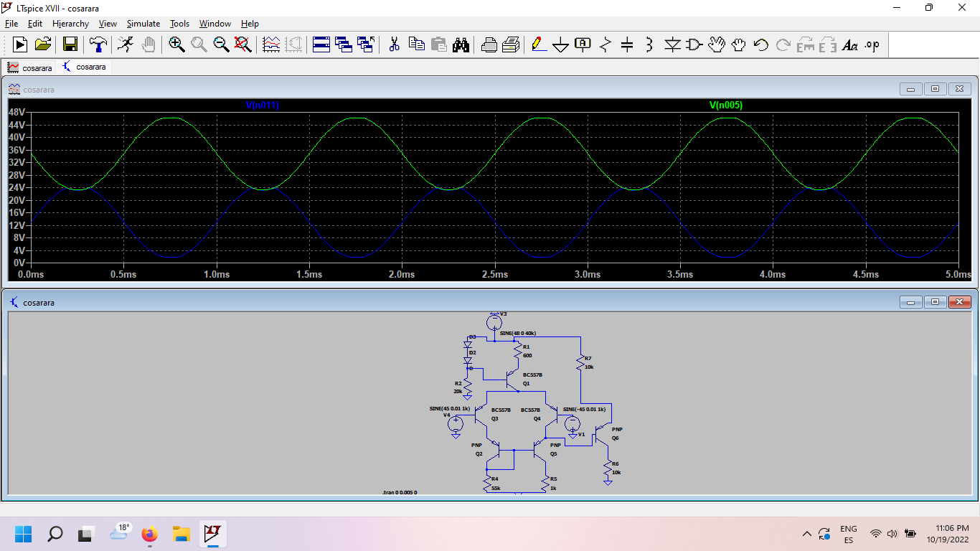Minimize the schematic cosarara window

click(x=910, y=302)
